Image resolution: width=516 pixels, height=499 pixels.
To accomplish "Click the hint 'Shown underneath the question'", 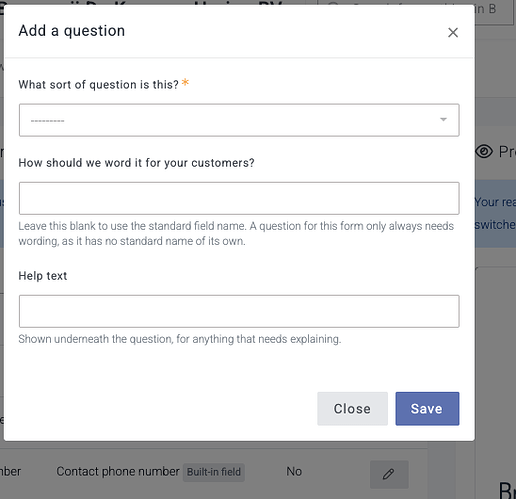I will click(x=180, y=339).
